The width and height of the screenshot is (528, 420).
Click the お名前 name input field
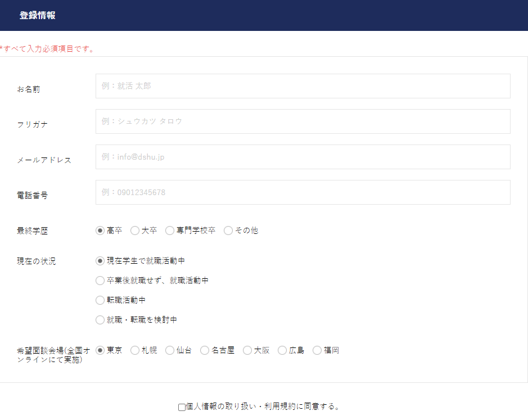coord(303,86)
